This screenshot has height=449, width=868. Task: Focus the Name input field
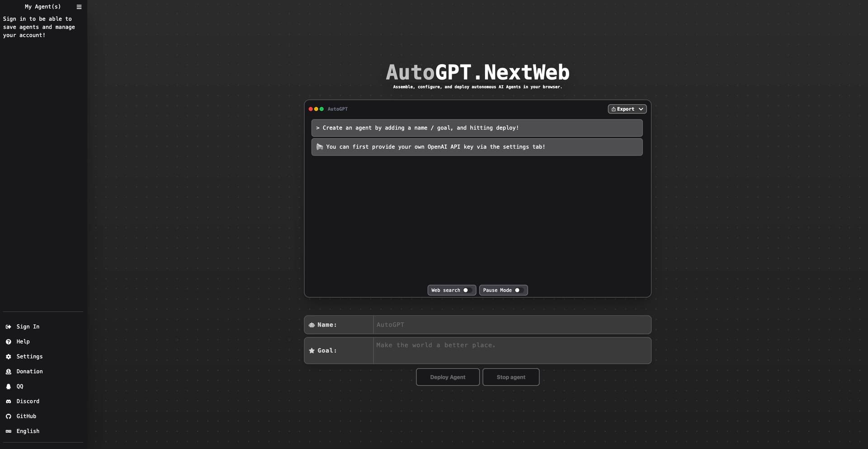[x=512, y=325]
